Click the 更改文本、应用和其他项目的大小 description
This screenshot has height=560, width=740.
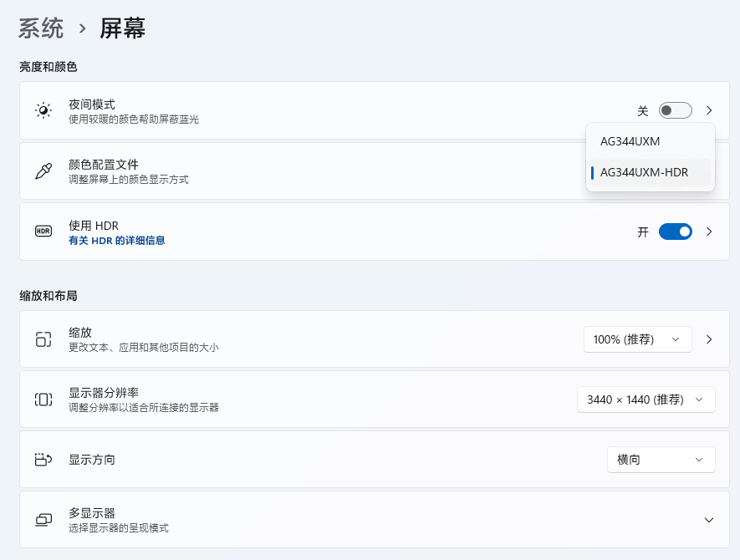144,348
